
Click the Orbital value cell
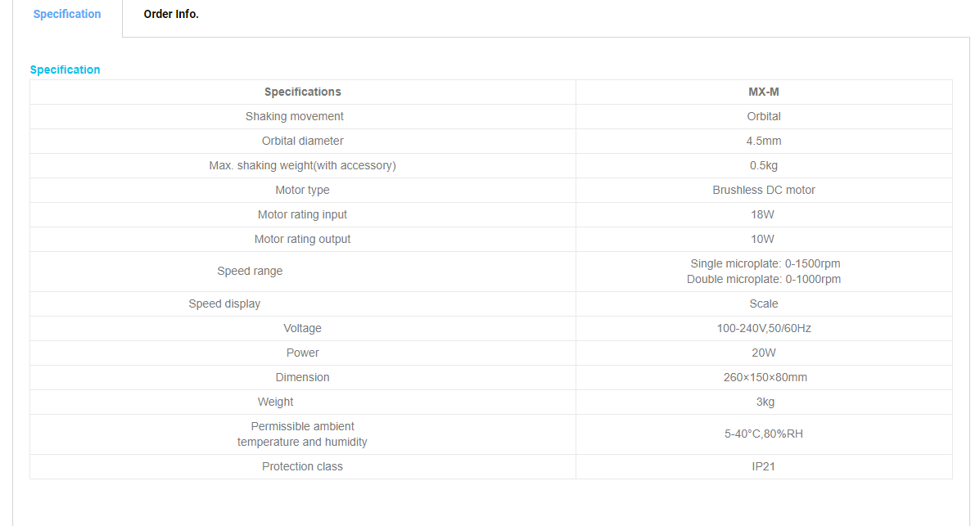pos(764,116)
